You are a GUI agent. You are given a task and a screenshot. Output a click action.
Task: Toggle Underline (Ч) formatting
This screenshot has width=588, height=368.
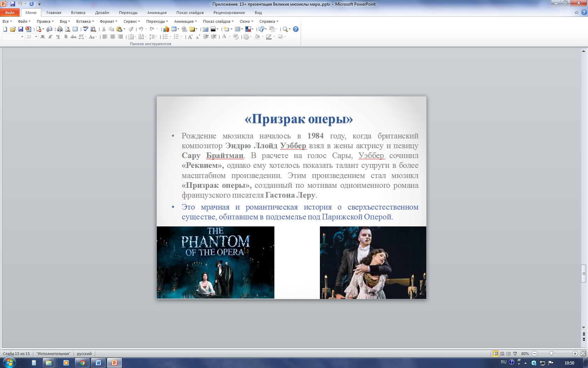(58, 37)
